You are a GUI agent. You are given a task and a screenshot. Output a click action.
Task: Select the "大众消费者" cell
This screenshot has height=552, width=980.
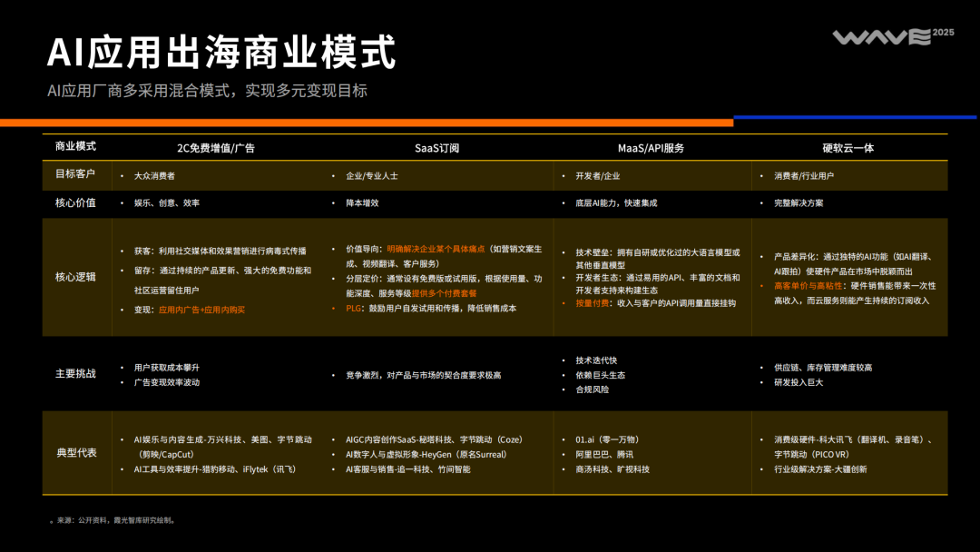(154, 176)
